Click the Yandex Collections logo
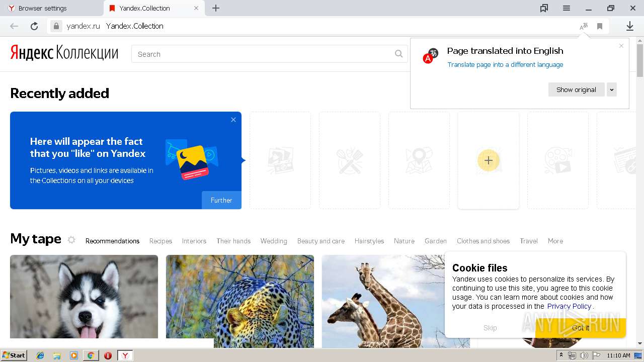Image resolution: width=644 pixels, height=362 pixels. point(64,53)
